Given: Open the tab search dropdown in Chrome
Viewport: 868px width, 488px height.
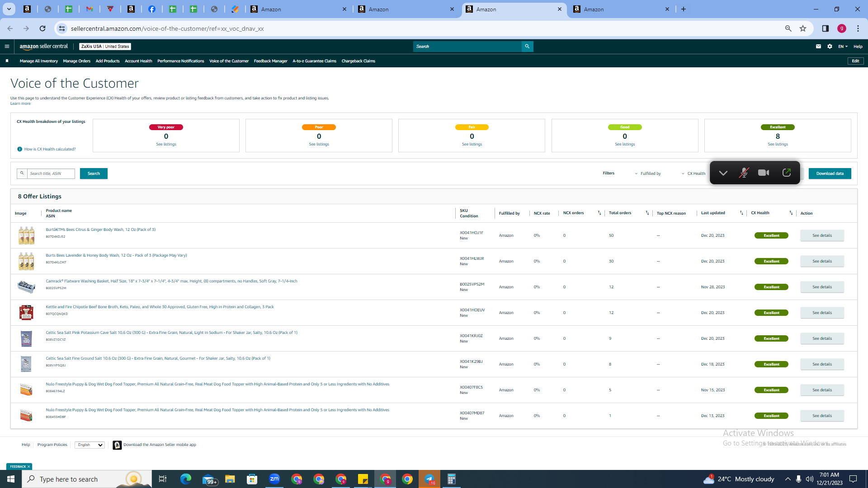Looking at the screenshot, I should point(9,9).
